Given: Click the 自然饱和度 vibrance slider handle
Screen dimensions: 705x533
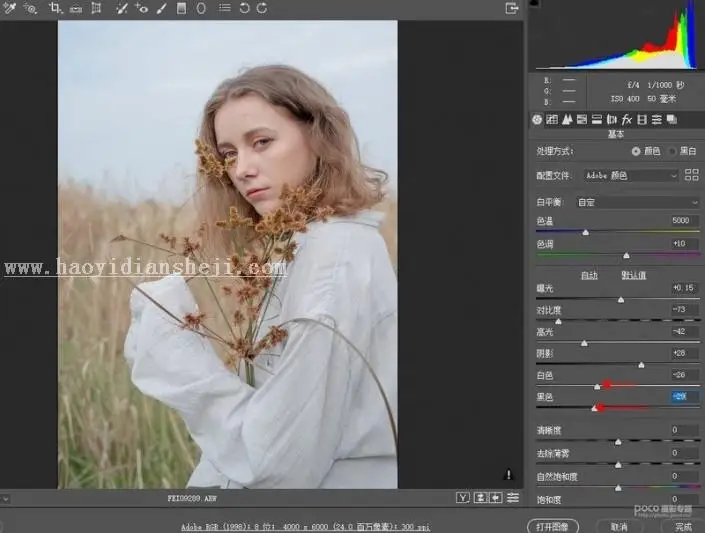Looking at the screenshot, I should (x=618, y=488).
